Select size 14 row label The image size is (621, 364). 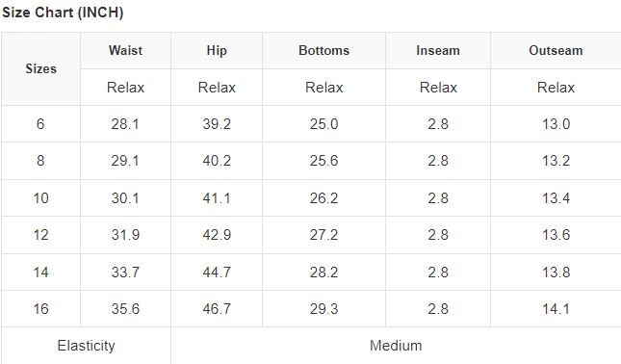coord(40,273)
